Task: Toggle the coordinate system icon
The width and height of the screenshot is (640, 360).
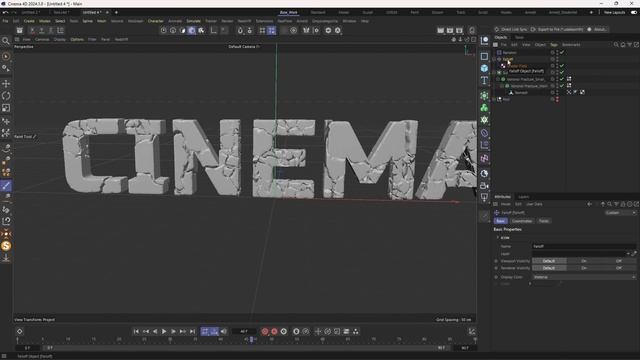Action: tap(60, 31)
